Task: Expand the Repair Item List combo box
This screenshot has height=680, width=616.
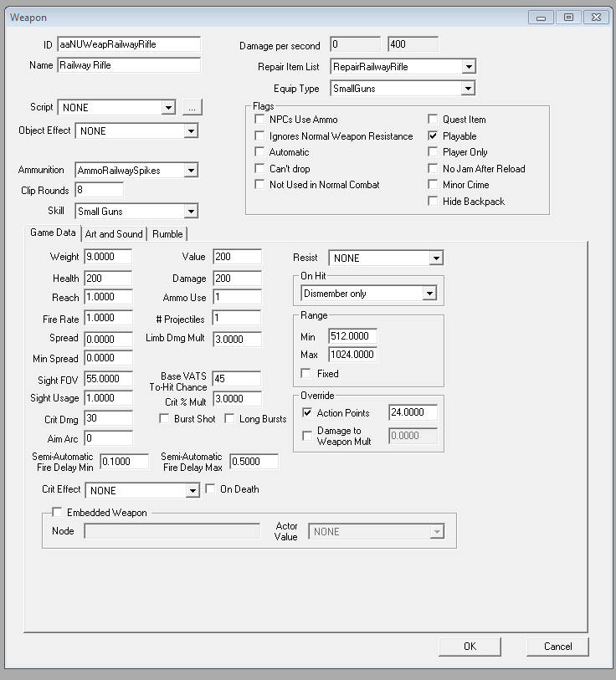Action: [468, 66]
